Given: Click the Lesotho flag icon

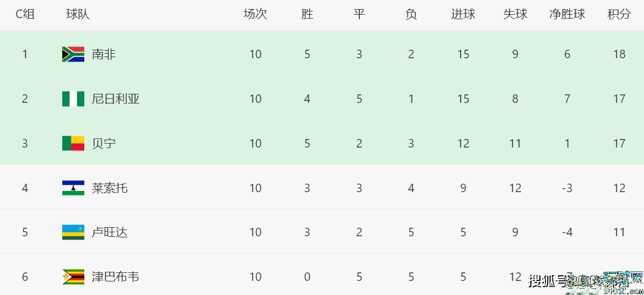Looking at the screenshot, I should [73, 188].
